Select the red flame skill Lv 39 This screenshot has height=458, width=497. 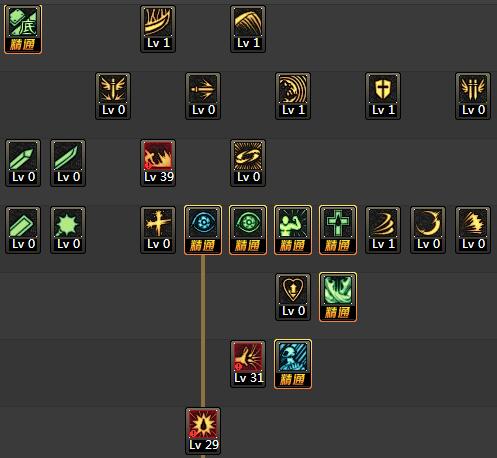[x=158, y=163]
